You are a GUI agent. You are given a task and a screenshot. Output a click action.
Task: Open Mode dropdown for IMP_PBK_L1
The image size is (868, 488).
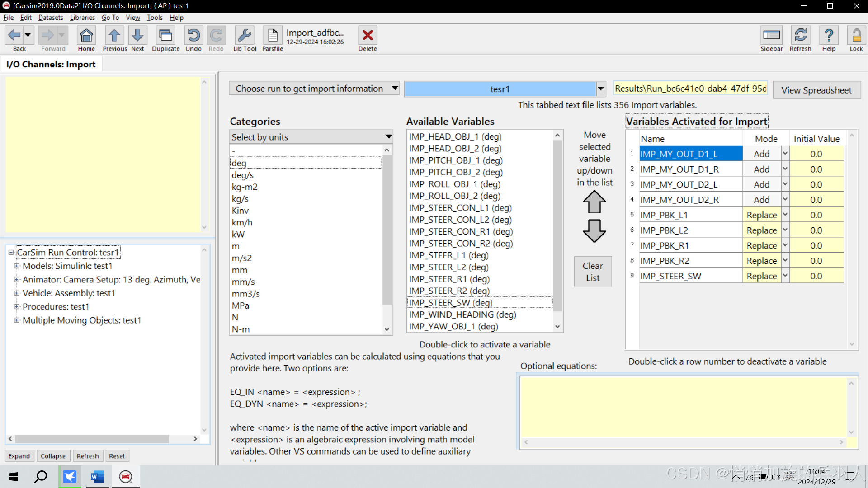pyautogui.click(x=785, y=215)
